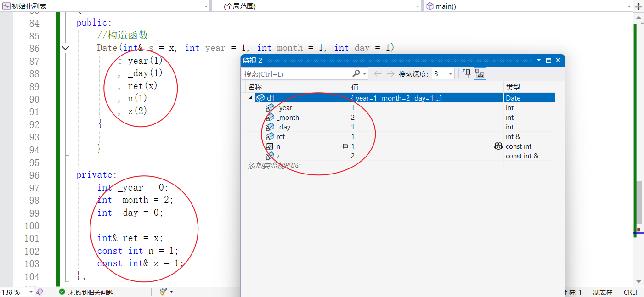This screenshot has height=297, width=644.
Task: Click the previous search result arrow
Action: click(378, 74)
